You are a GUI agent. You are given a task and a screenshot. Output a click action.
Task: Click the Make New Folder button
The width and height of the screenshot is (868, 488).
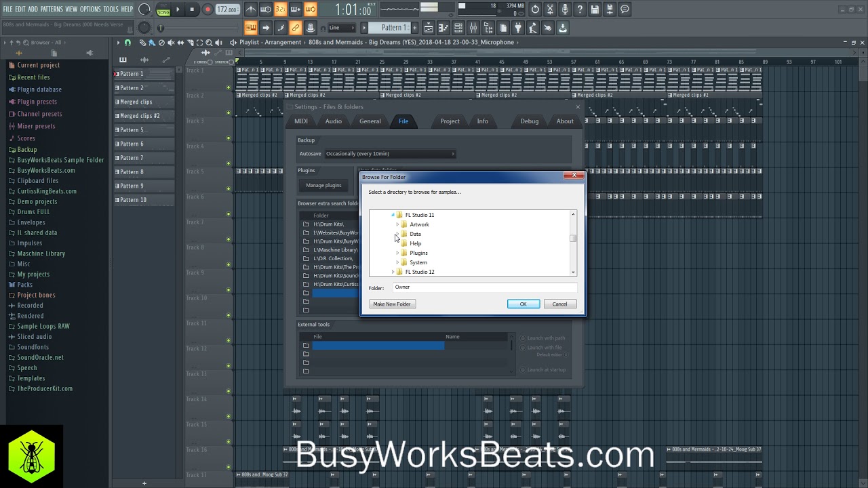[392, 304]
